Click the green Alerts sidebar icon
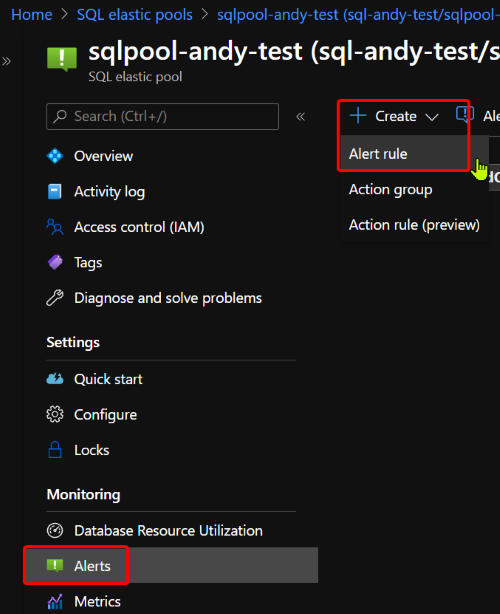500x614 pixels. coord(55,565)
